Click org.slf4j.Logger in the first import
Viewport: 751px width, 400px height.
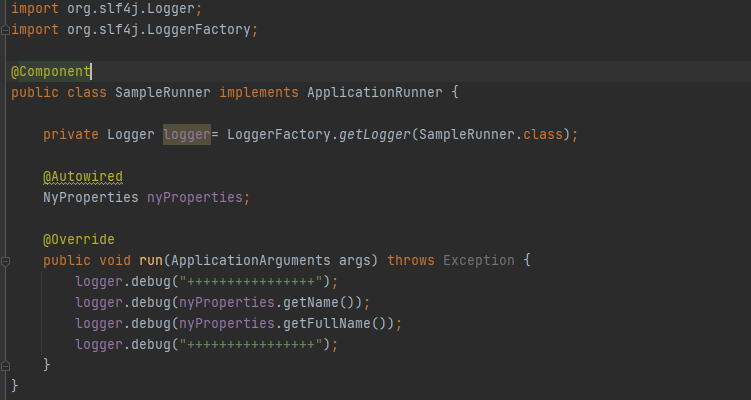131,9
